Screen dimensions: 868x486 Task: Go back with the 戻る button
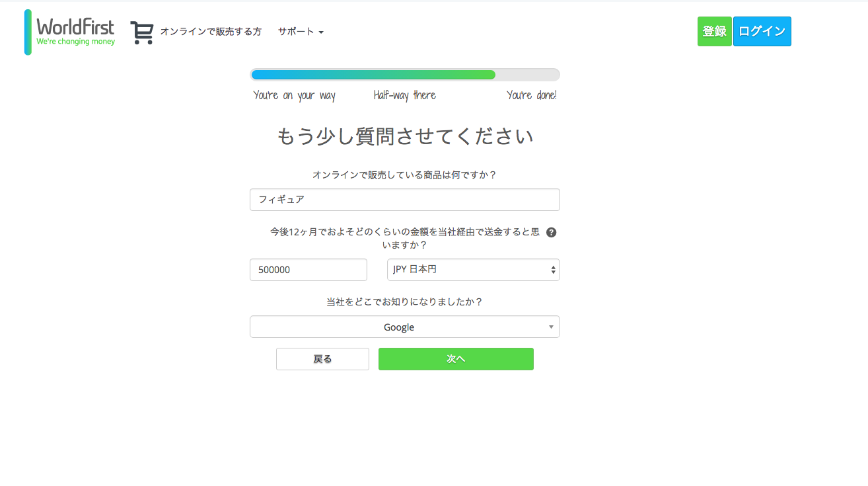(322, 359)
